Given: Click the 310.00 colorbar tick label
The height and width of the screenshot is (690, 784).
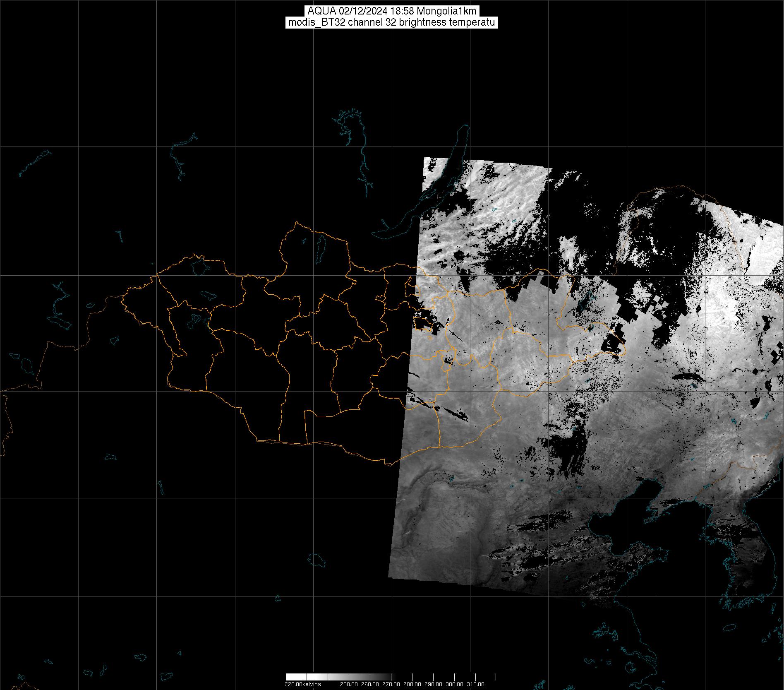Looking at the screenshot, I should pos(475,684).
